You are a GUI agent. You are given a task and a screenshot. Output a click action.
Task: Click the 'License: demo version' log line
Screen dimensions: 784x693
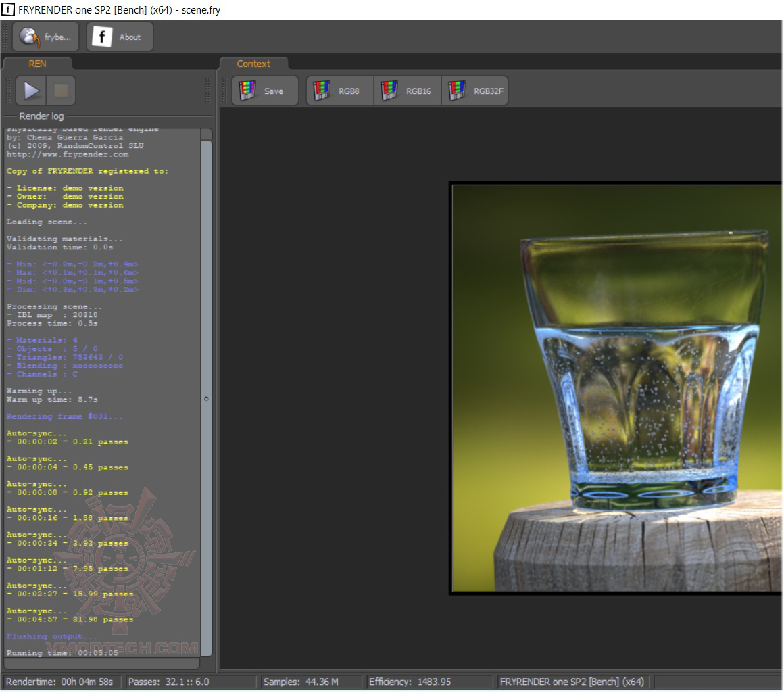point(65,188)
